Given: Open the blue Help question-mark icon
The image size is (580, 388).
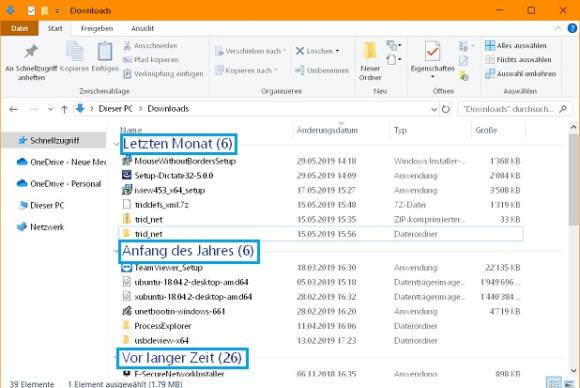Looking at the screenshot, I should point(572,28).
